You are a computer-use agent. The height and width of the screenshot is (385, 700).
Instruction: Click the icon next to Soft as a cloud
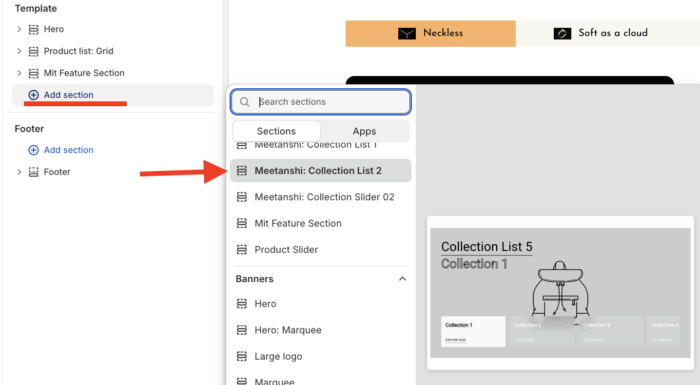(x=562, y=33)
